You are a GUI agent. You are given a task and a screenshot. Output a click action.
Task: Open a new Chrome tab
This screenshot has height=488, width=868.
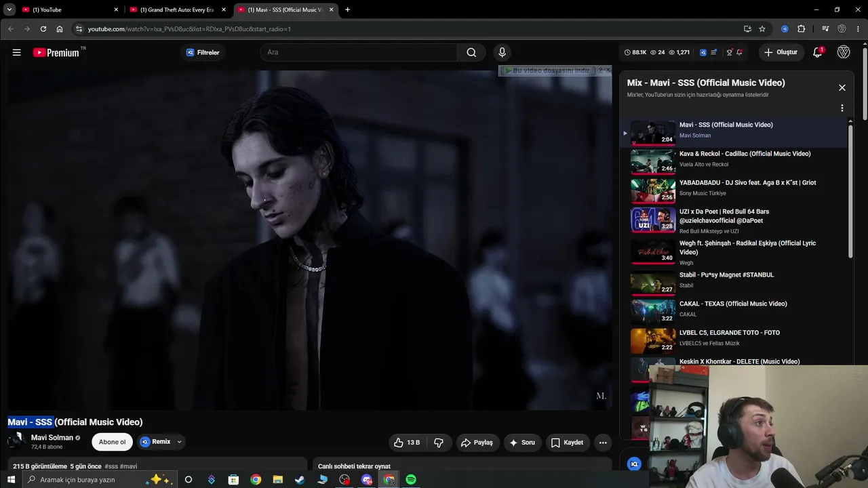coord(348,9)
